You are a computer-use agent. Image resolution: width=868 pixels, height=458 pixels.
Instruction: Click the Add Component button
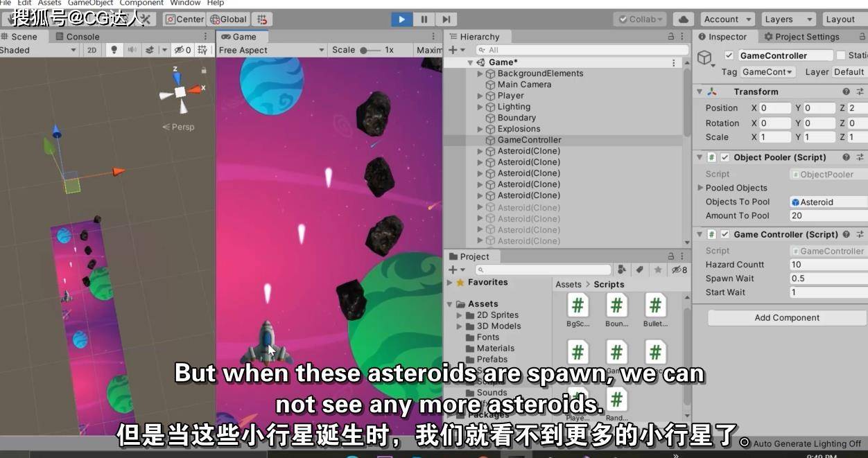[x=786, y=318]
